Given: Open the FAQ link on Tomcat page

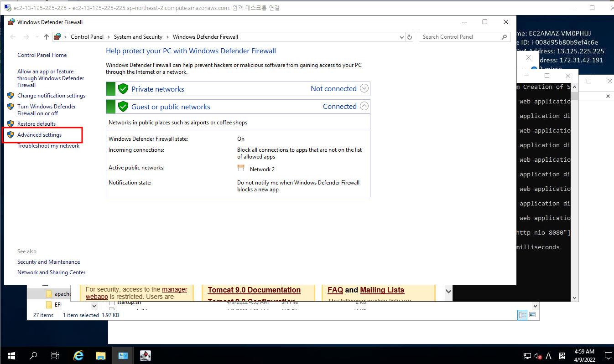Looking at the screenshot, I should point(335,290).
